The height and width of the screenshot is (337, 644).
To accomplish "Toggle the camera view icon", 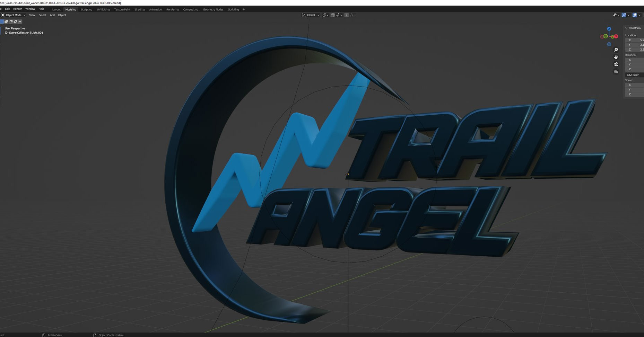I will point(616,64).
